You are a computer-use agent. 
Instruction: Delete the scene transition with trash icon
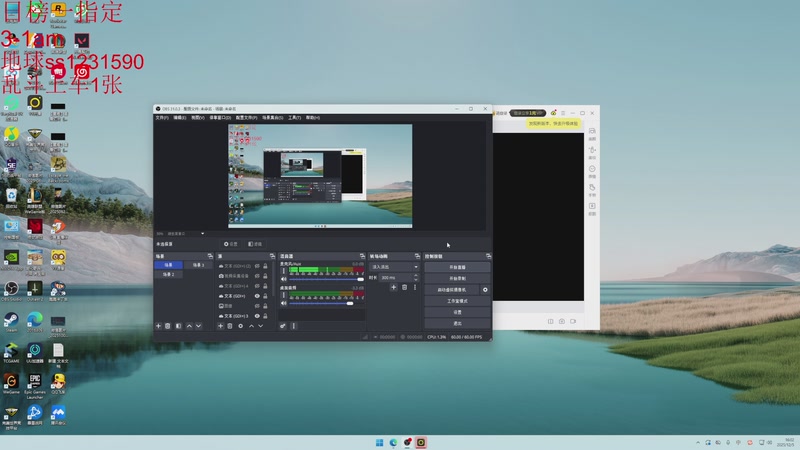(x=405, y=288)
